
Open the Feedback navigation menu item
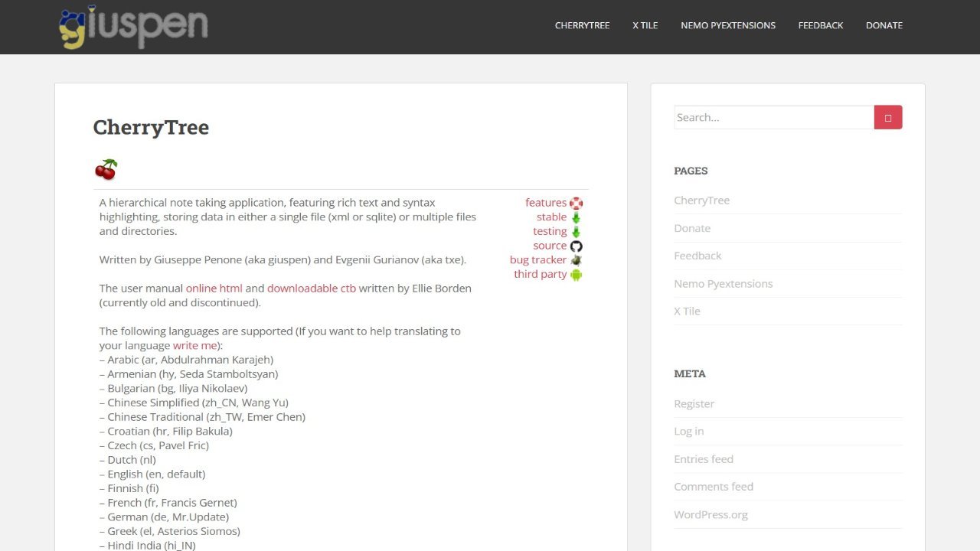[821, 25]
